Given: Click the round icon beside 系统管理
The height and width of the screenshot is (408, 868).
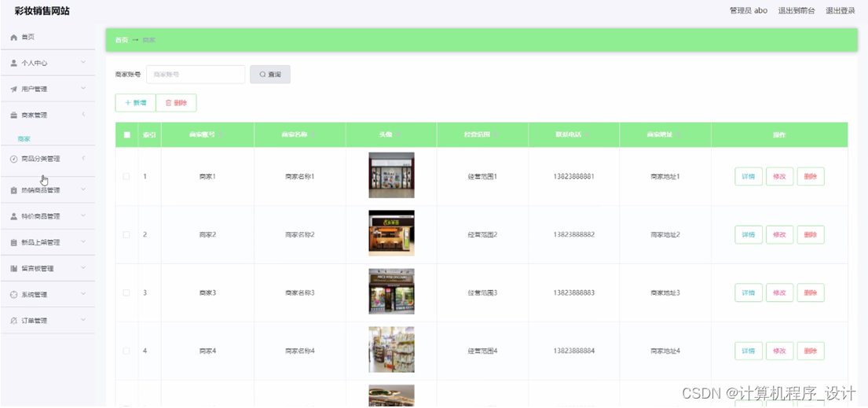Looking at the screenshot, I should pyautogui.click(x=14, y=294).
